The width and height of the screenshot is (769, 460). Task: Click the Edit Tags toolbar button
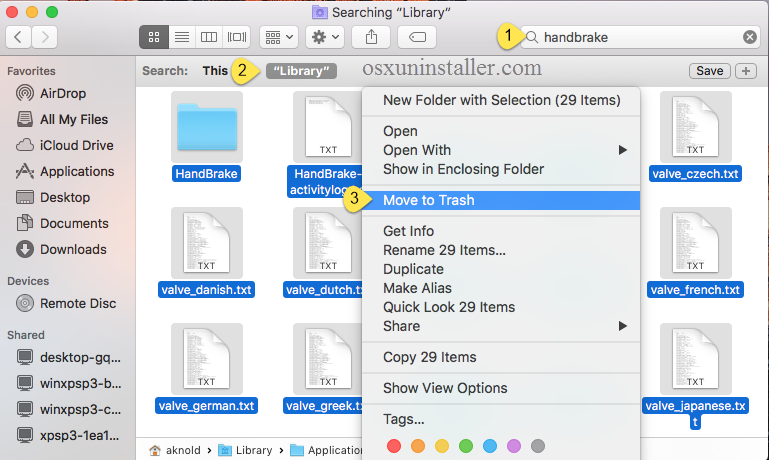pyautogui.click(x=416, y=37)
